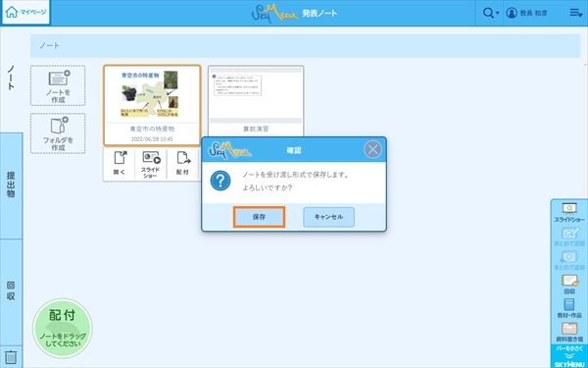Click the date 2022/06/28 10:45

[152, 139]
